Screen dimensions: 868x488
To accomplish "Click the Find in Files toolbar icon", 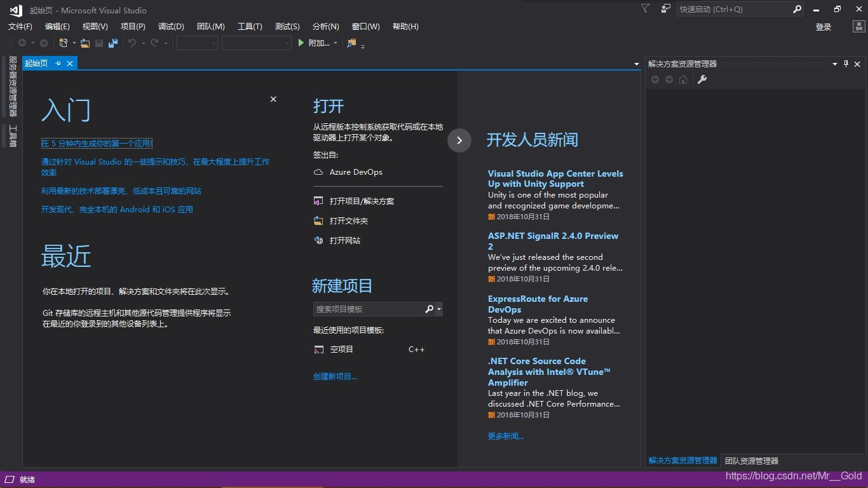I will click(351, 43).
